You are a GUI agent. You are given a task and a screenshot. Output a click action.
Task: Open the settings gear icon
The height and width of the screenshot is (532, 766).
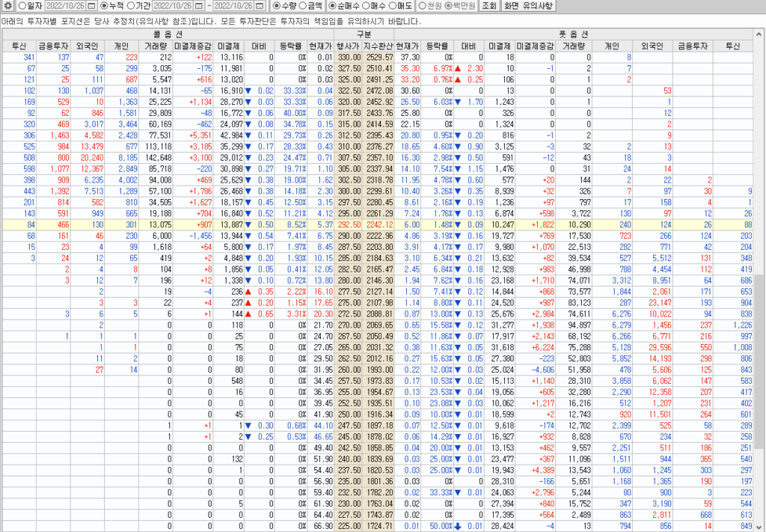click(8, 6)
